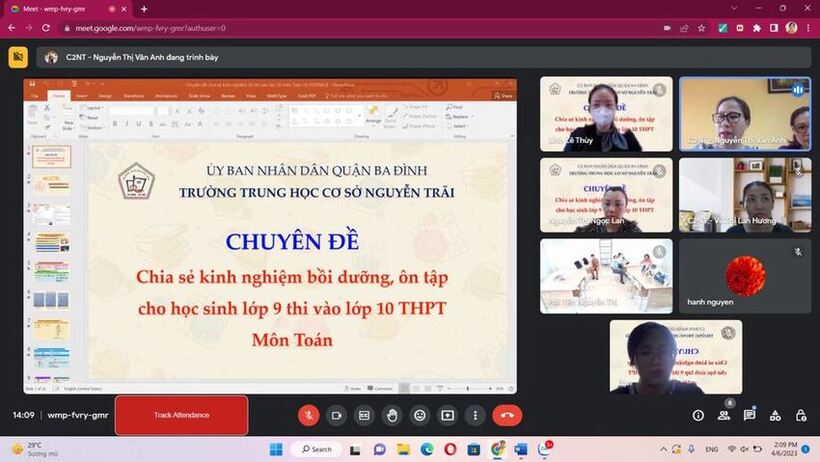
Task: Open host controls lock icon
Action: click(x=800, y=415)
